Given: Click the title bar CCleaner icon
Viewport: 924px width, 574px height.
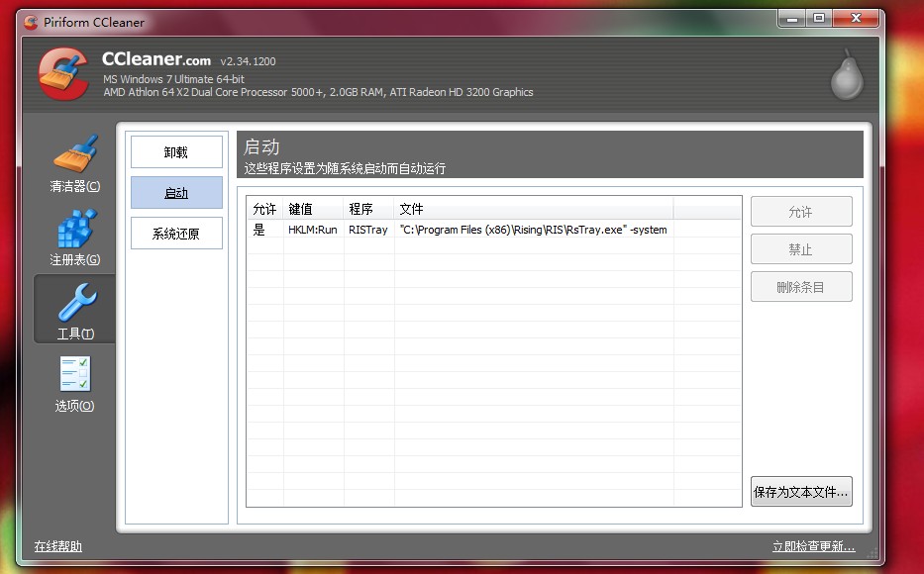Looking at the screenshot, I should pyautogui.click(x=31, y=23).
